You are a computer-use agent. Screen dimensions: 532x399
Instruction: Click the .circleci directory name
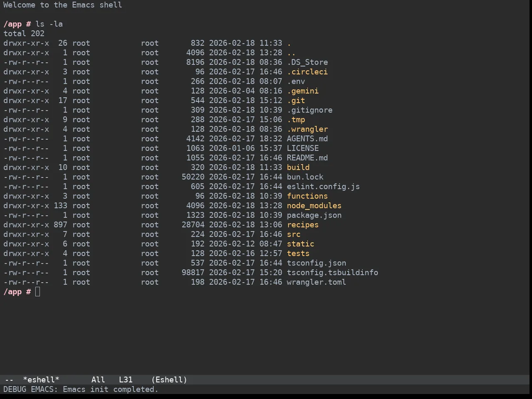pos(307,72)
